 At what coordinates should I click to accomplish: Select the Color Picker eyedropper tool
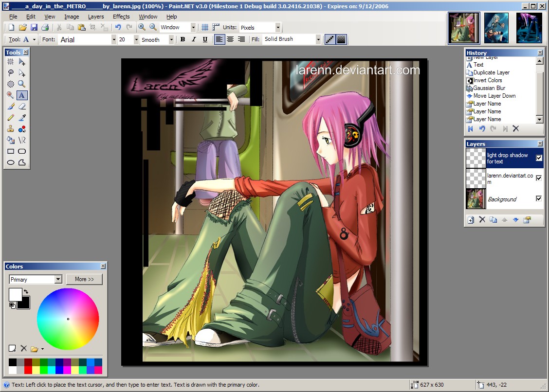22,118
